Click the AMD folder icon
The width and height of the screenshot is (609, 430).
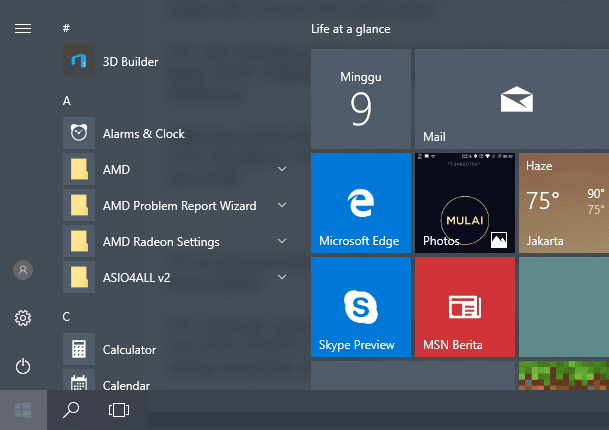pyautogui.click(x=79, y=169)
